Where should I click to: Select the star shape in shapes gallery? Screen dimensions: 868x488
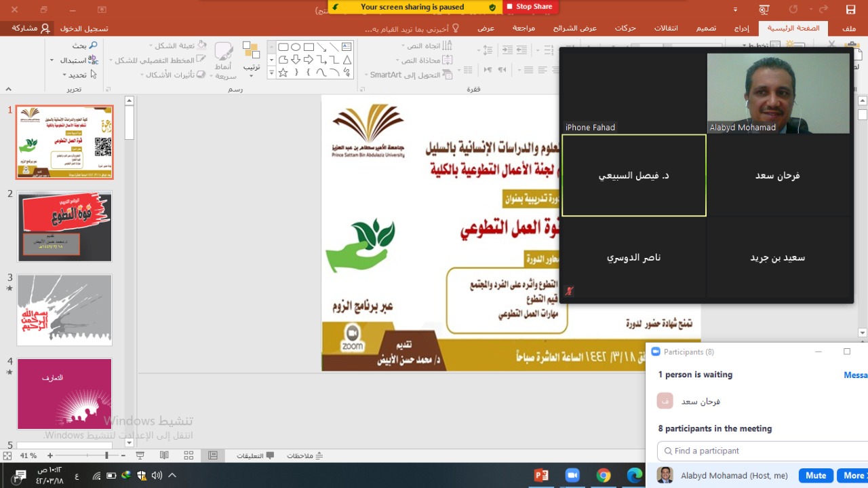[283, 73]
